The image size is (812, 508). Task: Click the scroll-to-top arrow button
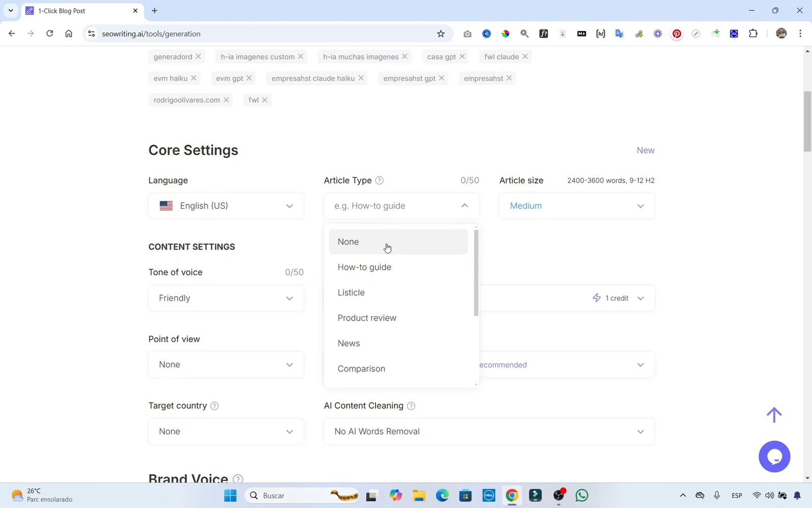(774, 415)
